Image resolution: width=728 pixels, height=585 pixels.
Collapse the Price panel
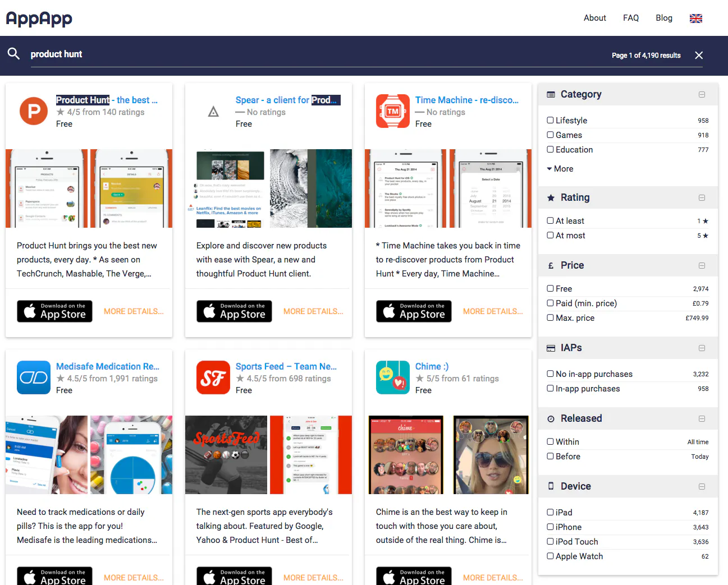click(702, 266)
